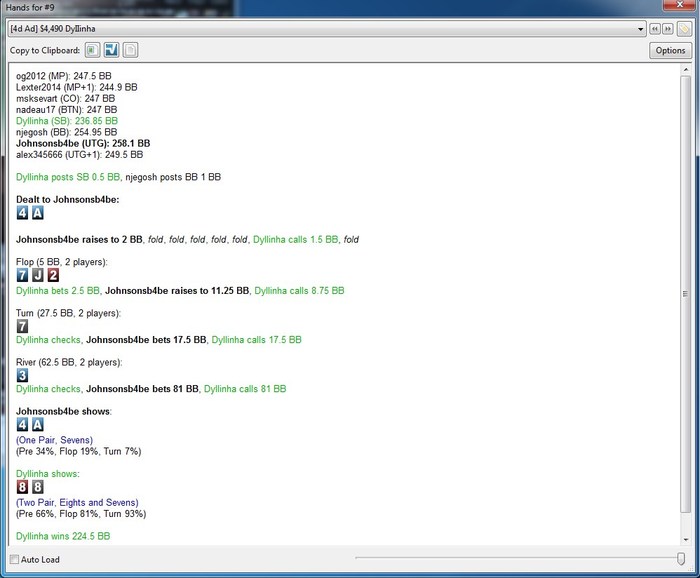
Task: Click the scroll down arrow of hand history
Action: click(685, 540)
